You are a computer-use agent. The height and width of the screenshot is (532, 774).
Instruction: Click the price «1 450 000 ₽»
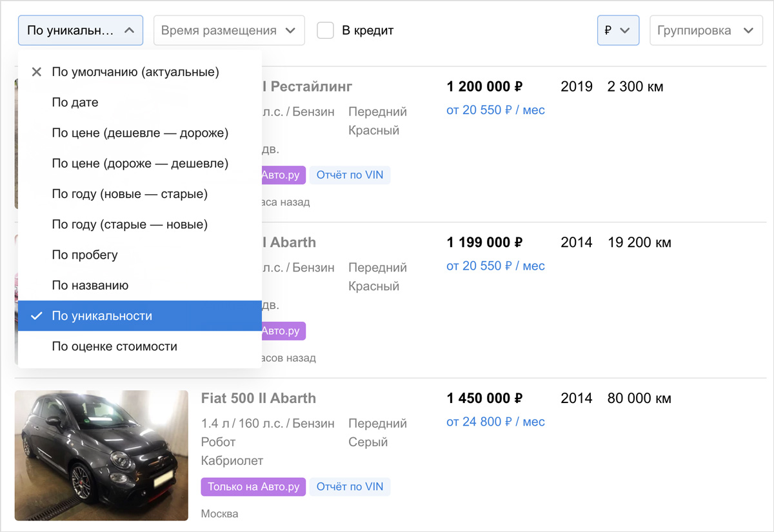[x=484, y=399]
